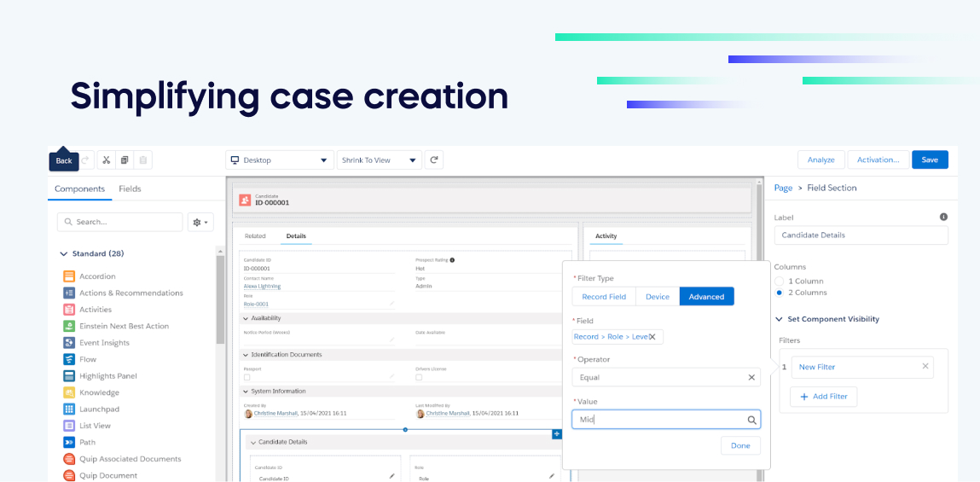The image size is (980, 482).
Task: Click the Label info icon
Action: point(943,217)
